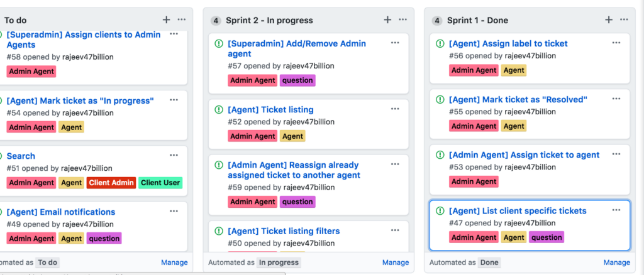Click the Sprint 2 - In progress count badge
This screenshot has height=275, width=644.
coord(216,21)
